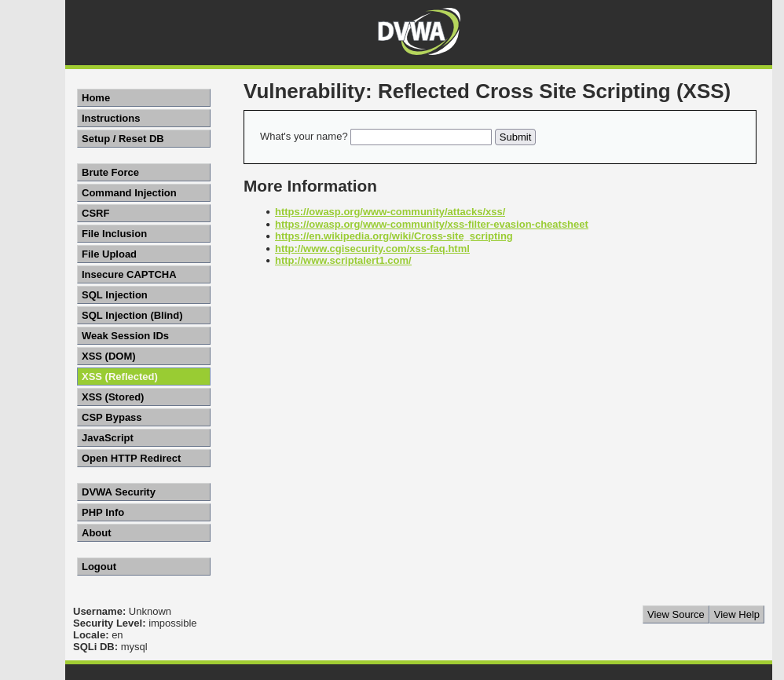Click the DVWA logo at the top

[419, 31]
